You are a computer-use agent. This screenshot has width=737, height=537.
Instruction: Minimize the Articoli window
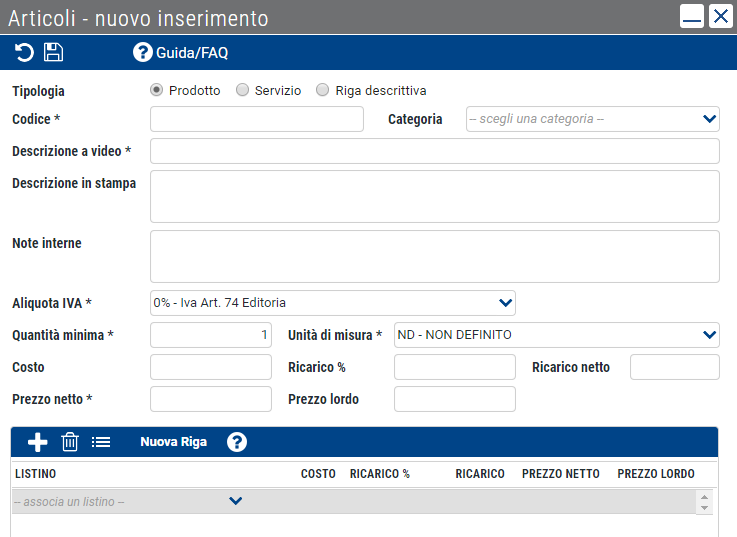[691, 16]
